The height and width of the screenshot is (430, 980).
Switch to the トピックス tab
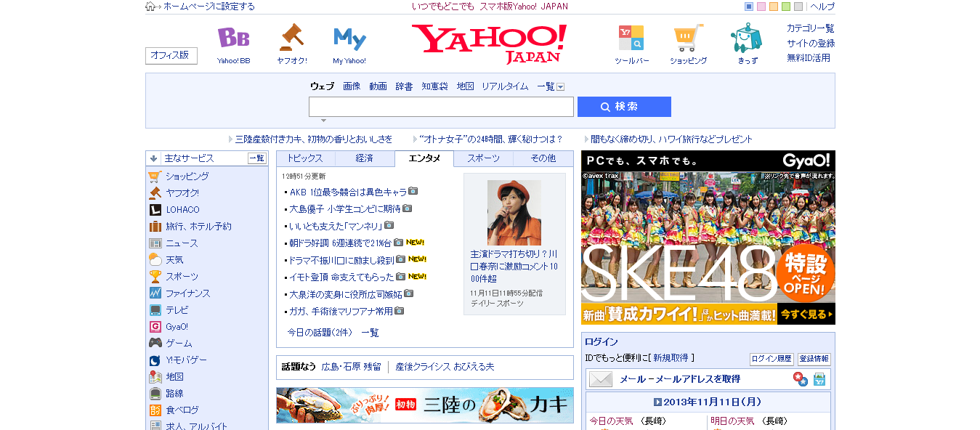click(306, 158)
